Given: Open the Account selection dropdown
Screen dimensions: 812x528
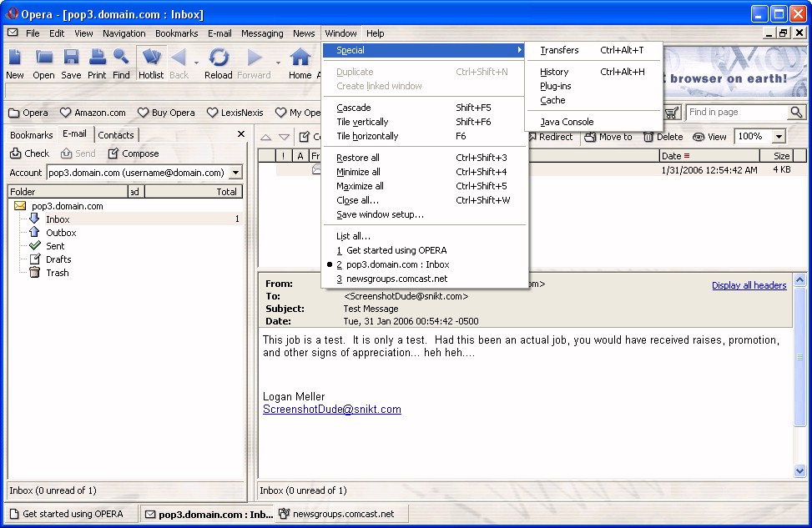Looking at the screenshot, I should pyautogui.click(x=235, y=173).
